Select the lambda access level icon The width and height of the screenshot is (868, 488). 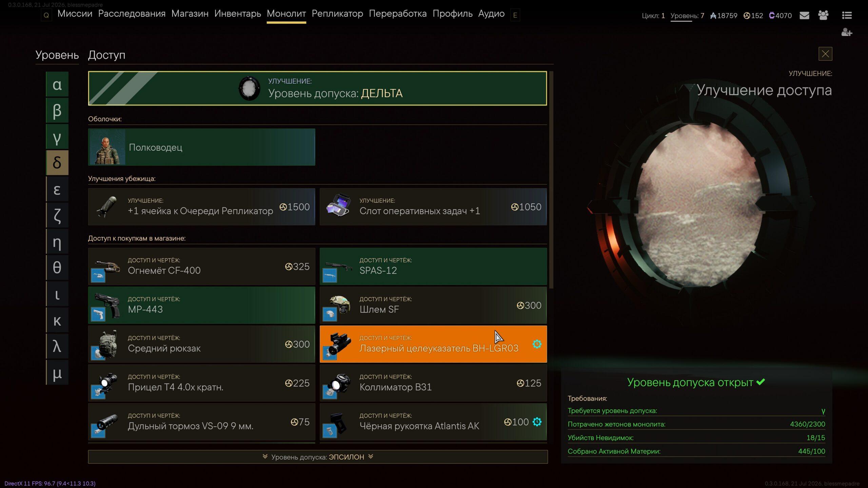click(x=57, y=346)
